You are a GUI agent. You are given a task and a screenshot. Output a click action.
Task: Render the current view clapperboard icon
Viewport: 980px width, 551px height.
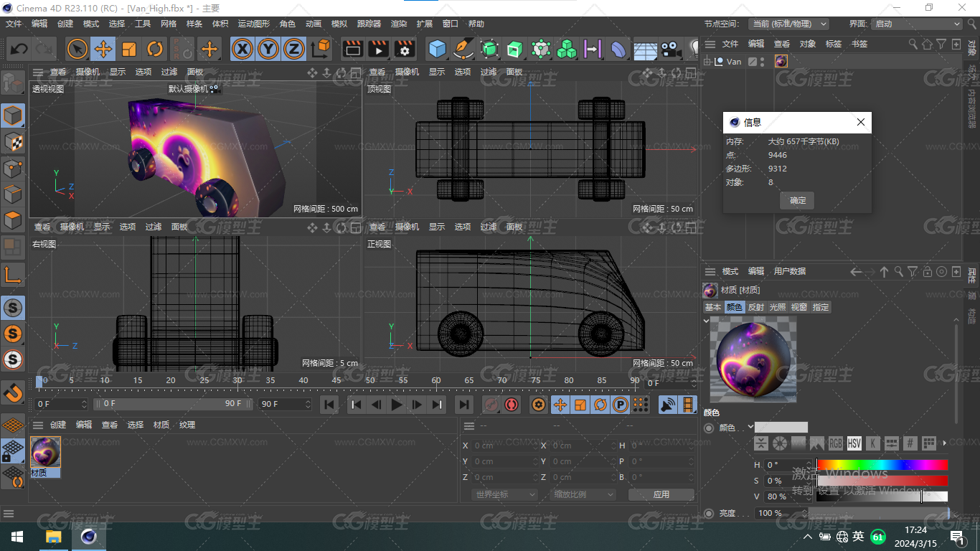click(x=352, y=49)
